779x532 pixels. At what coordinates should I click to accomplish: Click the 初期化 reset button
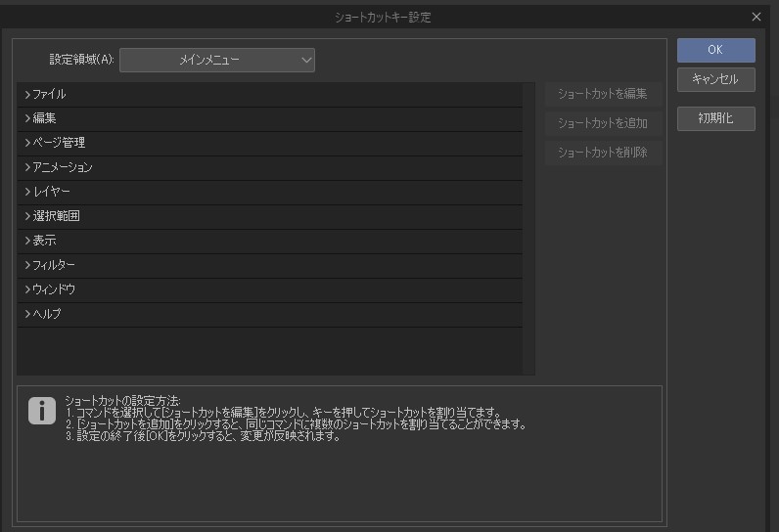click(715, 118)
